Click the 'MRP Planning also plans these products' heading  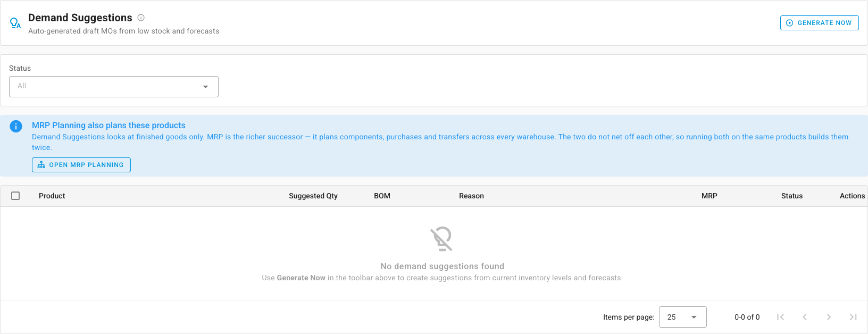(108, 126)
